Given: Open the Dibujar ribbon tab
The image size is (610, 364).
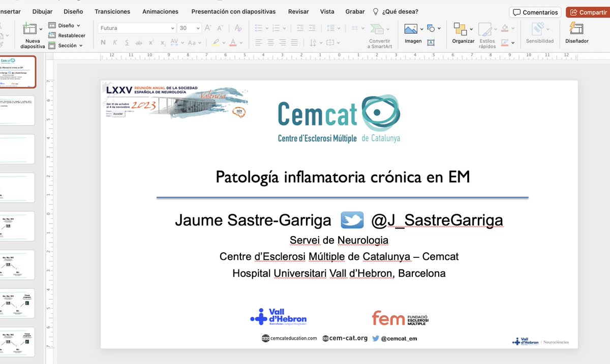Looking at the screenshot, I should click(42, 11).
